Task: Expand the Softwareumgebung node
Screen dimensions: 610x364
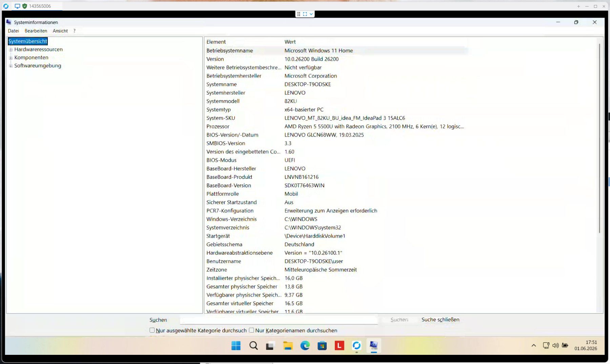Action: click(x=11, y=66)
